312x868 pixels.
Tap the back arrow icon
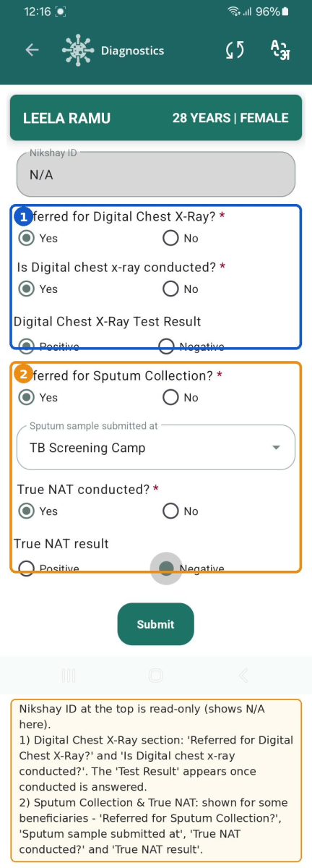click(32, 50)
